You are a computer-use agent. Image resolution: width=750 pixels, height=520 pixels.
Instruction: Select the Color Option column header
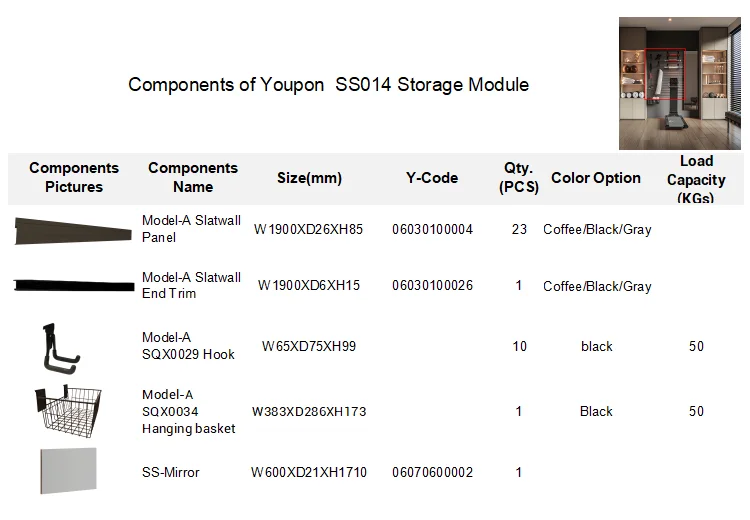click(x=596, y=178)
